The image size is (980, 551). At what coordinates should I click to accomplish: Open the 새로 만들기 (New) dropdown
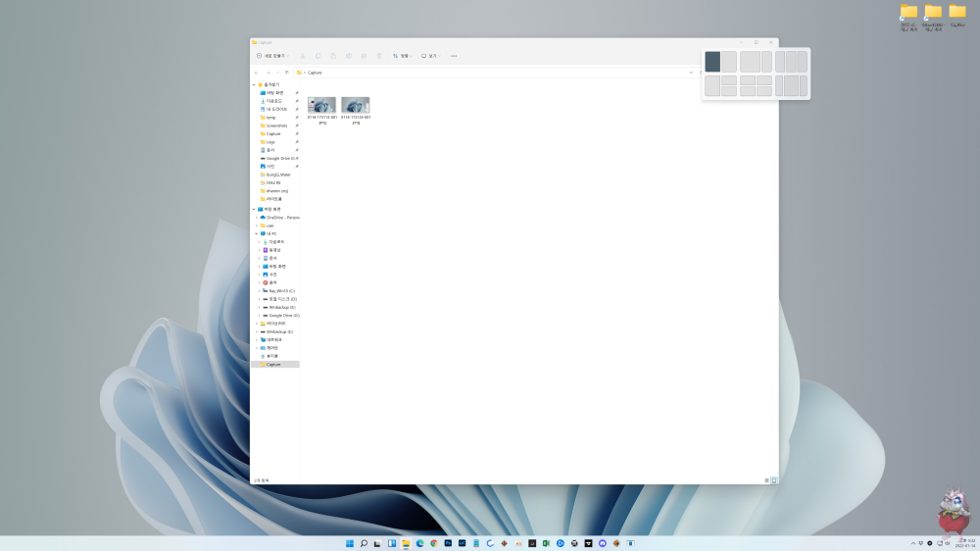click(272, 56)
